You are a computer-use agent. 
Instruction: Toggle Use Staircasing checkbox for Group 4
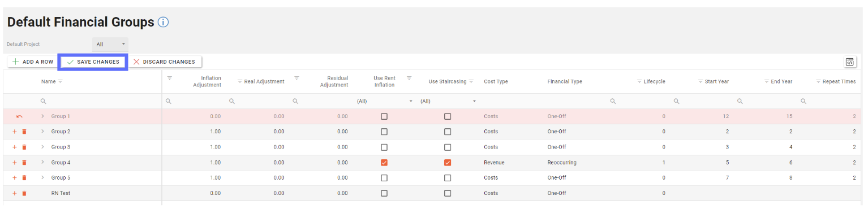pos(448,163)
